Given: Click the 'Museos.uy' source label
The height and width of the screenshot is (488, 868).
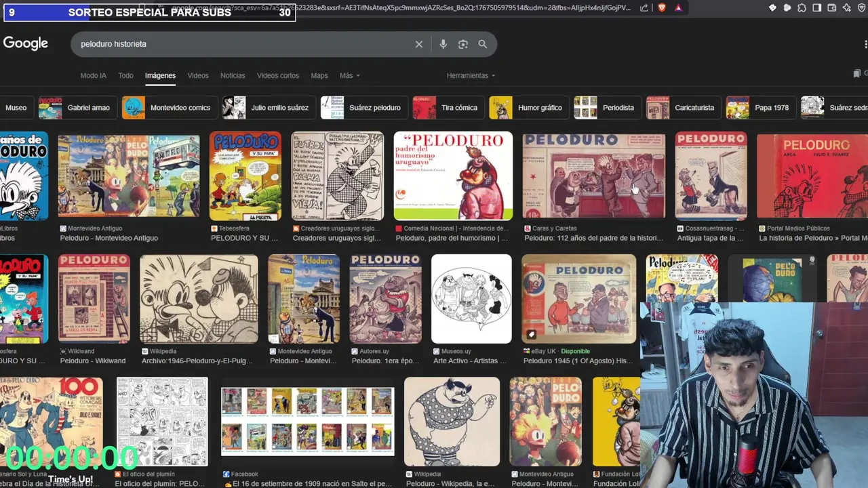Looking at the screenshot, I should tap(456, 351).
